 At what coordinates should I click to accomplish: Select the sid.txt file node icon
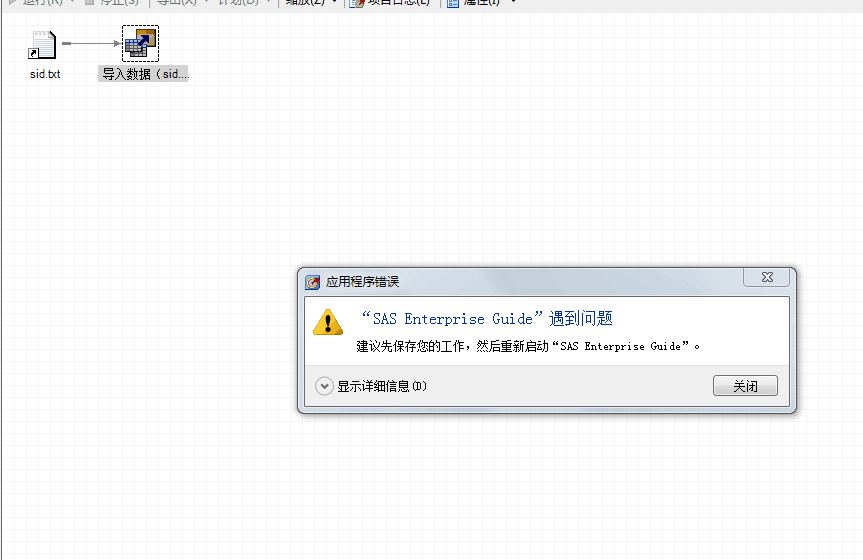[x=42, y=45]
